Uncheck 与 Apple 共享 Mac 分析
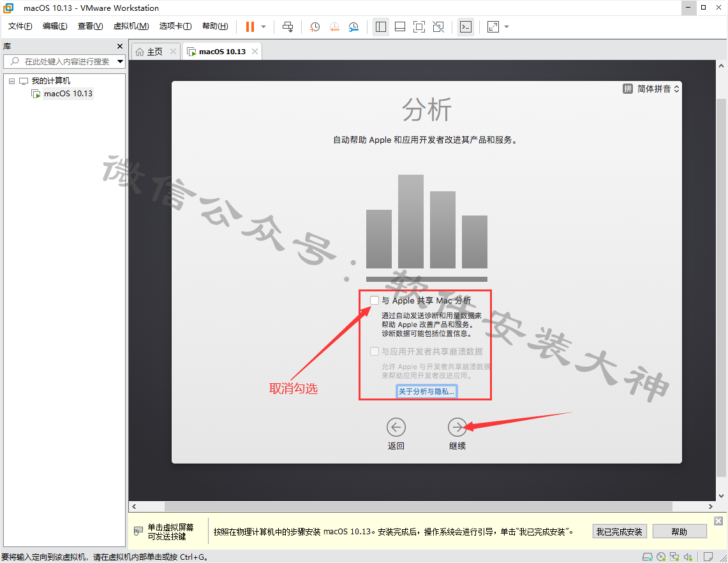 point(375,300)
